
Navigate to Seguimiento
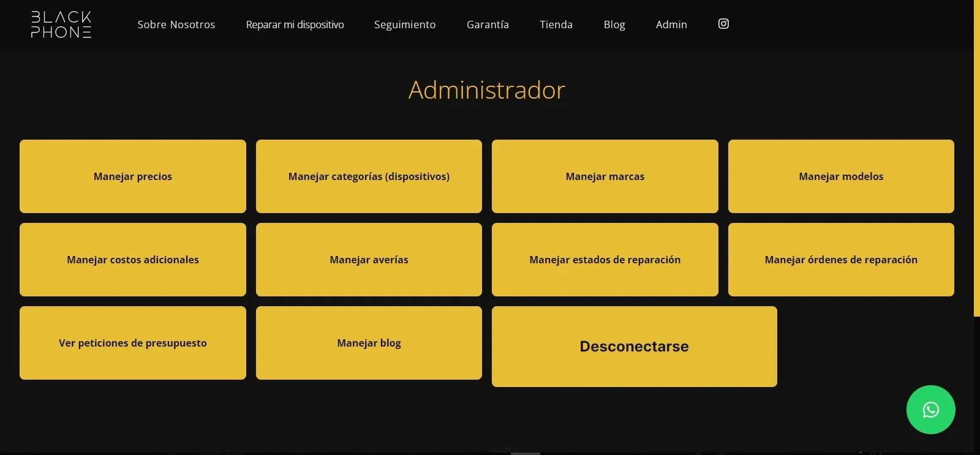tap(405, 24)
